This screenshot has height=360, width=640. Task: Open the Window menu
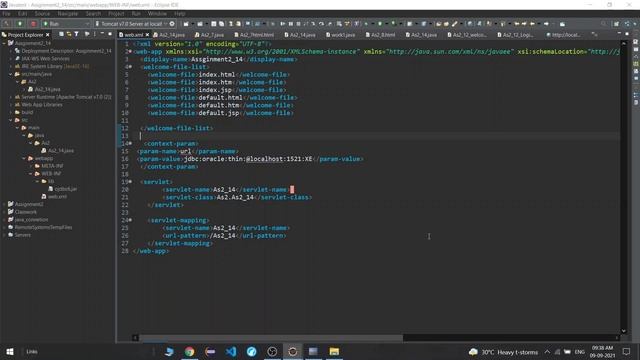[157, 13]
